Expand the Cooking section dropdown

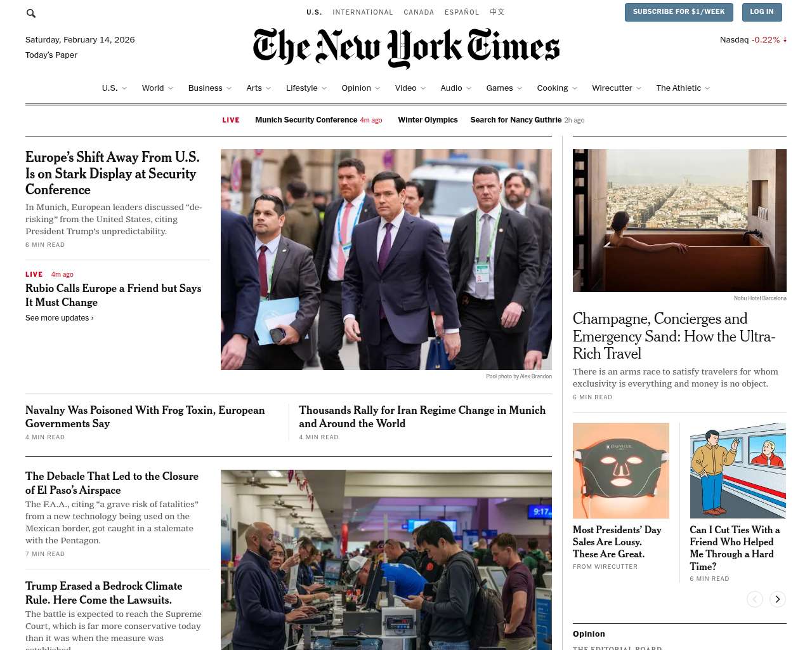[575, 88]
